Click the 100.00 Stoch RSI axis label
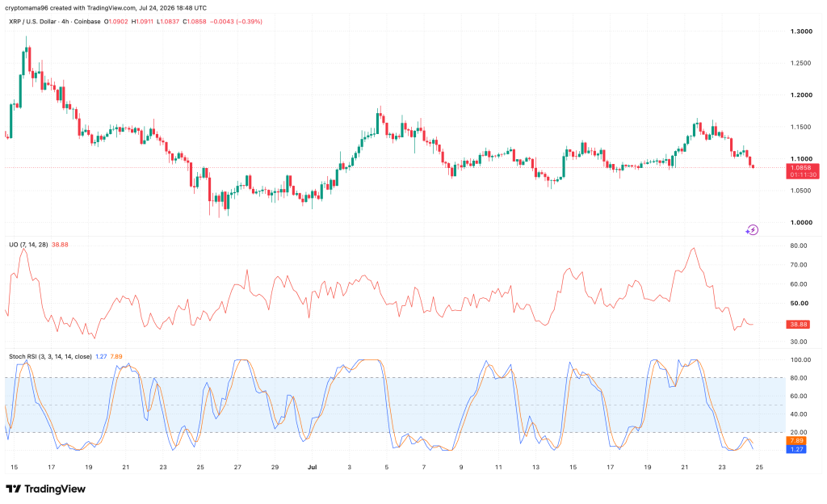The width and height of the screenshot is (827, 504). (800, 359)
